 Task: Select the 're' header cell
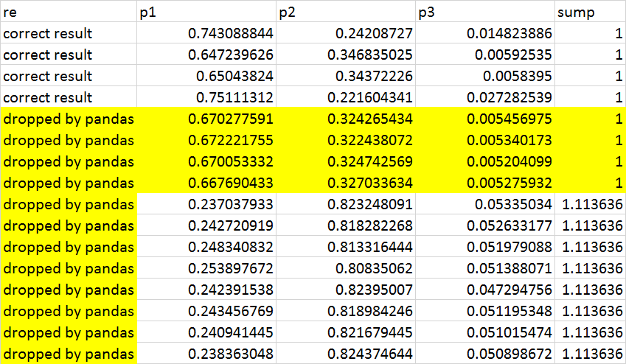(x=69, y=13)
